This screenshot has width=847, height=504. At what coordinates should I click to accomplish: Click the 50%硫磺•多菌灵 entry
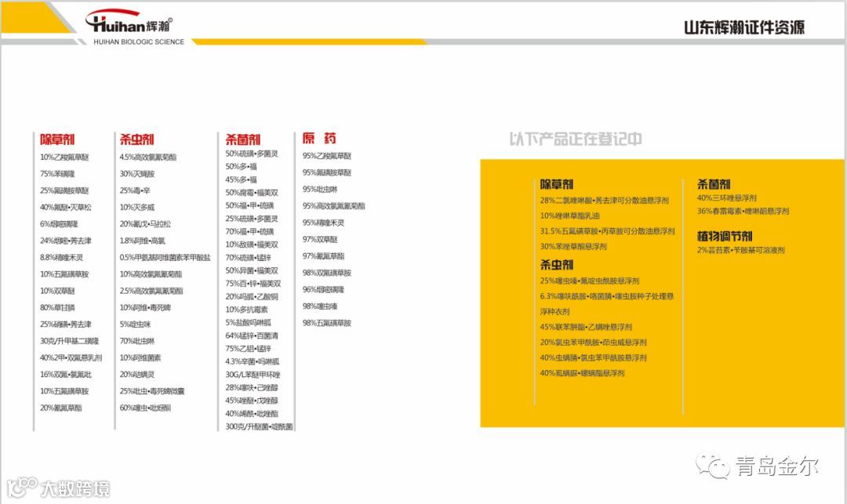click(252, 154)
